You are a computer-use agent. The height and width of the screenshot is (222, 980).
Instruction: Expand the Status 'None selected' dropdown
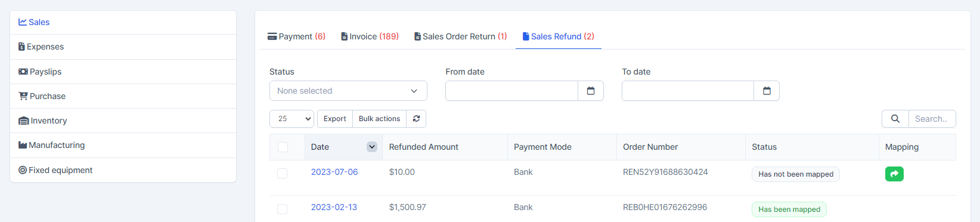coord(348,91)
